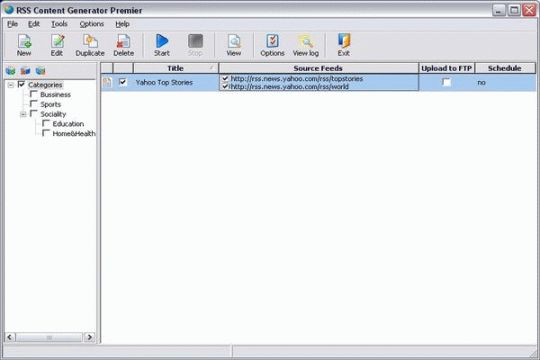Sort by the Title column header

pos(176,68)
